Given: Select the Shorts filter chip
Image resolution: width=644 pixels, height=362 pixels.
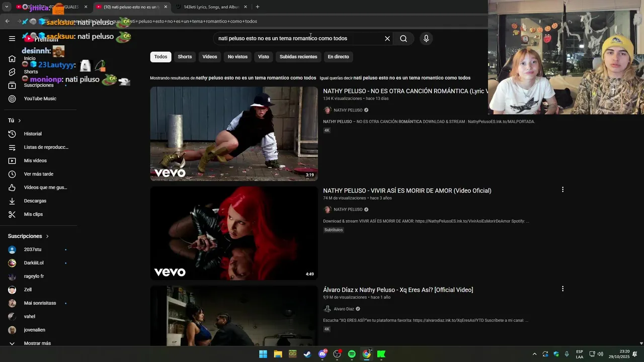Looking at the screenshot, I should (x=185, y=57).
